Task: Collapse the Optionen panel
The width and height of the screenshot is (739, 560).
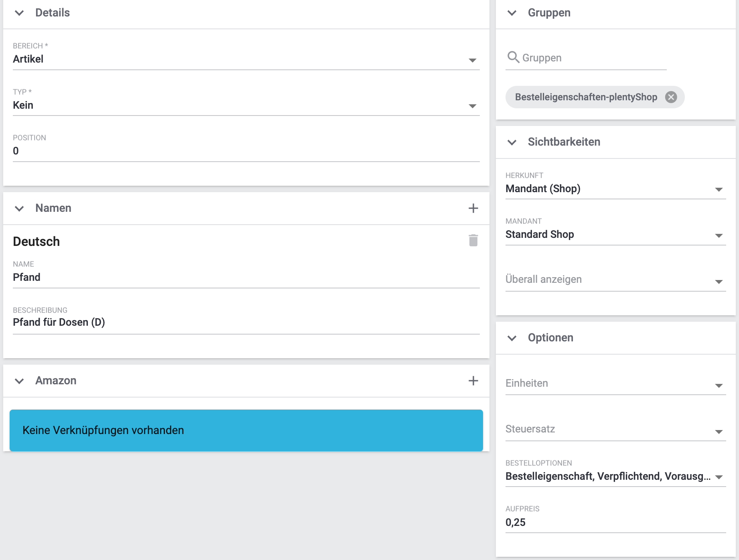Action: (512, 338)
